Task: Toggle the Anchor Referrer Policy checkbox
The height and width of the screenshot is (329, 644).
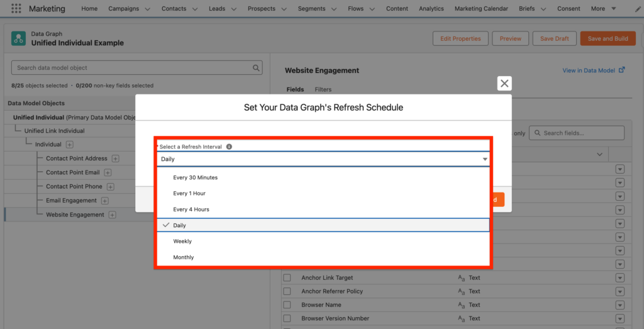Action: coord(287,291)
